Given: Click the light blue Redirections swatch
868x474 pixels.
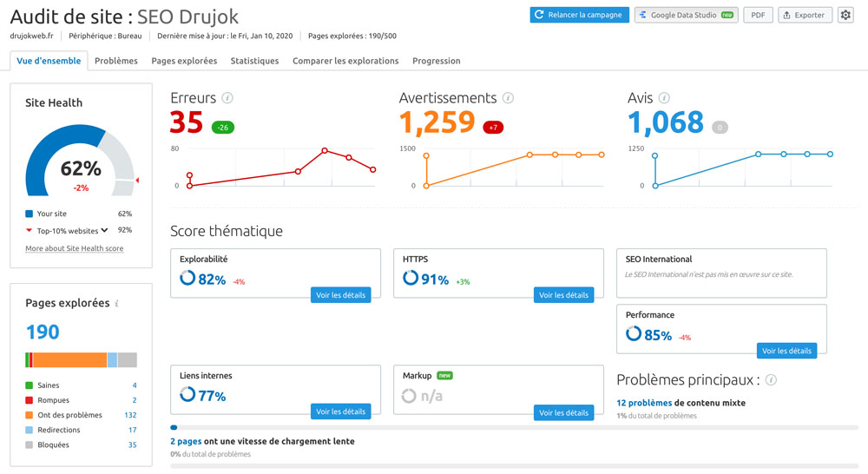Looking at the screenshot, I should [x=30, y=431].
